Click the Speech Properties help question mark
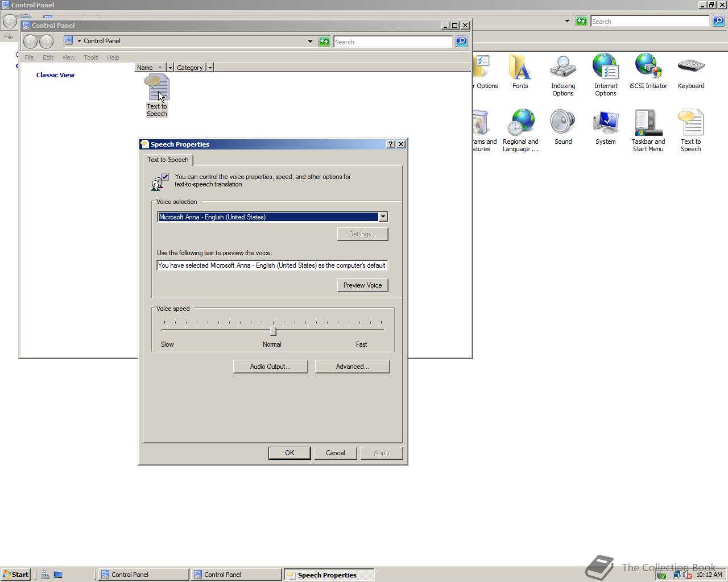The image size is (728, 582). pyautogui.click(x=390, y=144)
